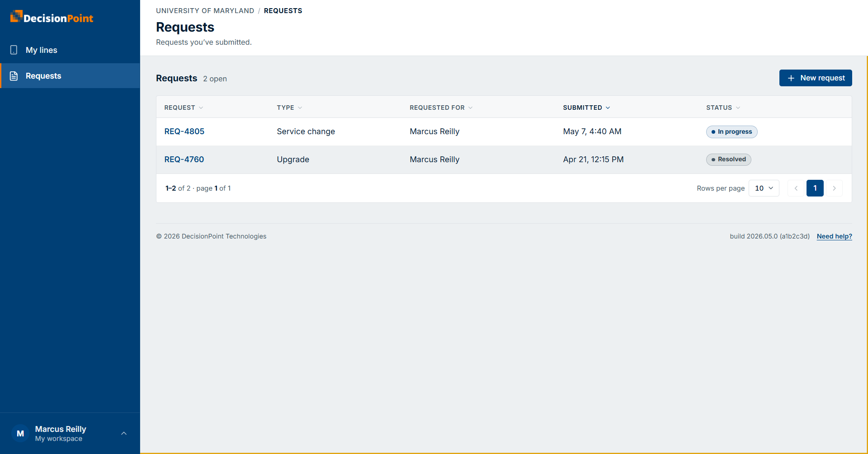Click the My lines phone icon
The image size is (868, 454).
(14, 50)
